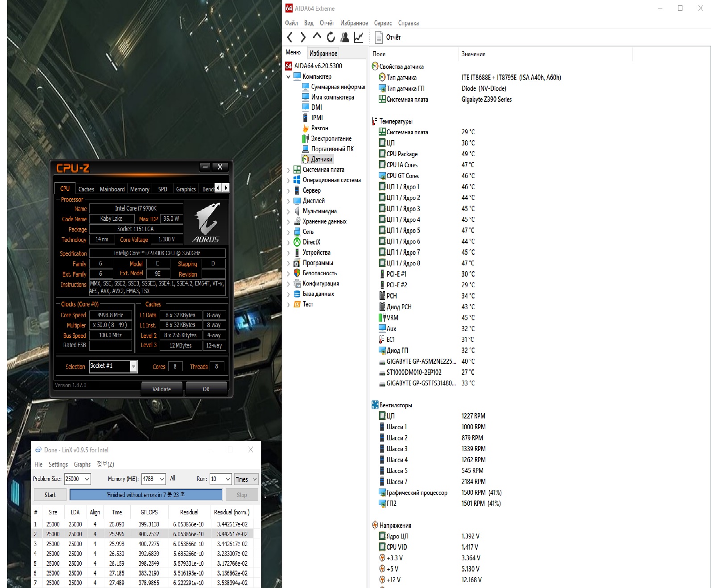Click the Конфигурация tree item icon
The width and height of the screenshot is (711, 588).
(297, 284)
